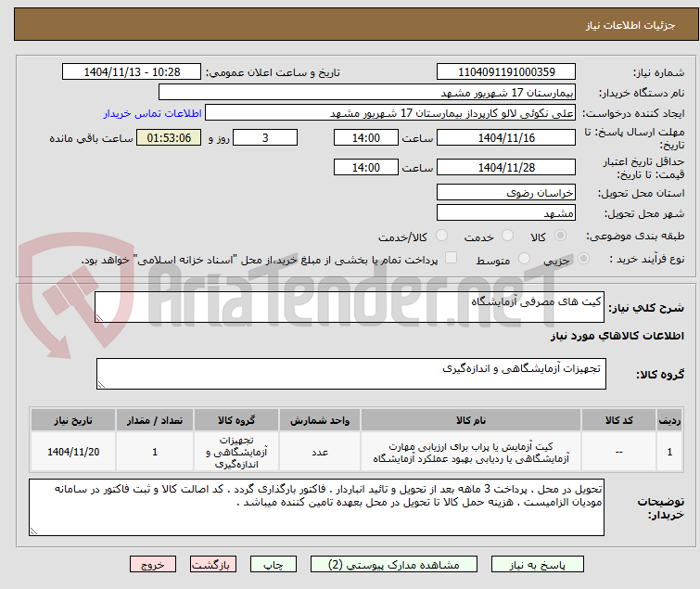
Task: Select the متوسط purchase type radio
Action: pyautogui.click(x=524, y=259)
